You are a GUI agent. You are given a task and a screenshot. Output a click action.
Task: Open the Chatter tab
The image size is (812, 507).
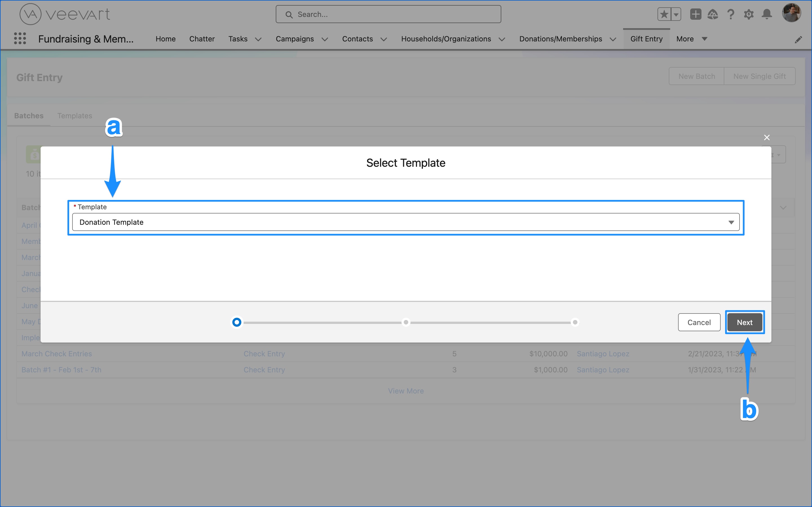pyautogui.click(x=202, y=39)
